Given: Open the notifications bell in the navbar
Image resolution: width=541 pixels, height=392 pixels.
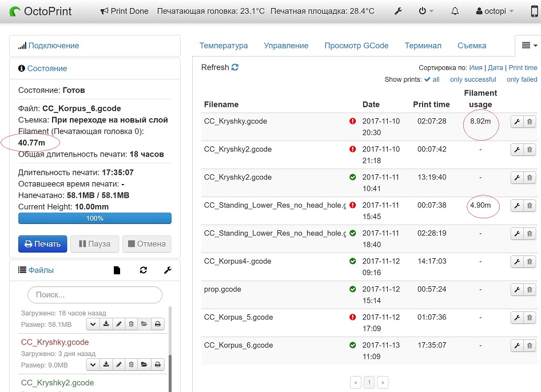Looking at the screenshot, I should (x=455, y=11).
